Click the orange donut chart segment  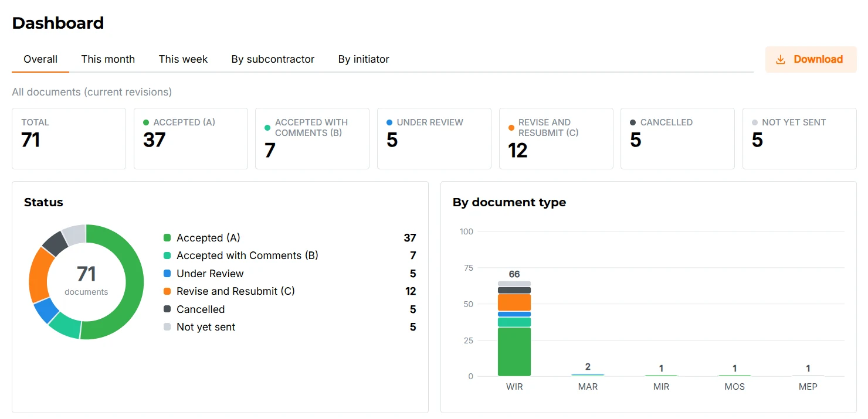click(39, 275)
